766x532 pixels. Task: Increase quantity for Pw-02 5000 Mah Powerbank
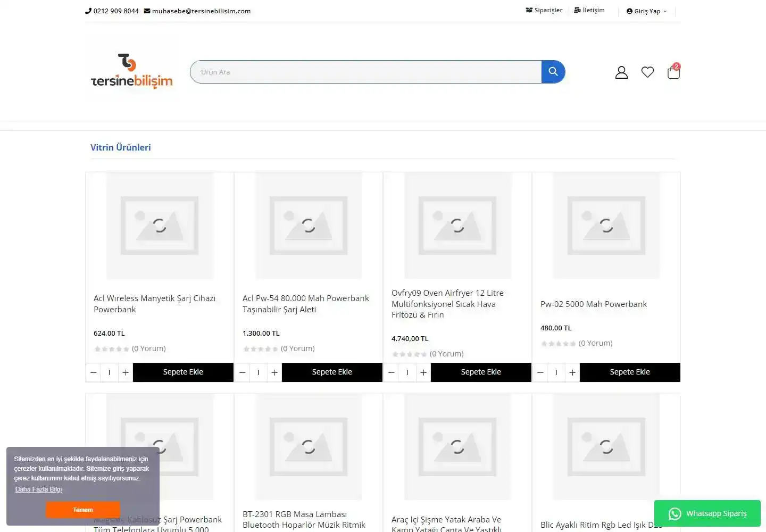coord(572,372)
